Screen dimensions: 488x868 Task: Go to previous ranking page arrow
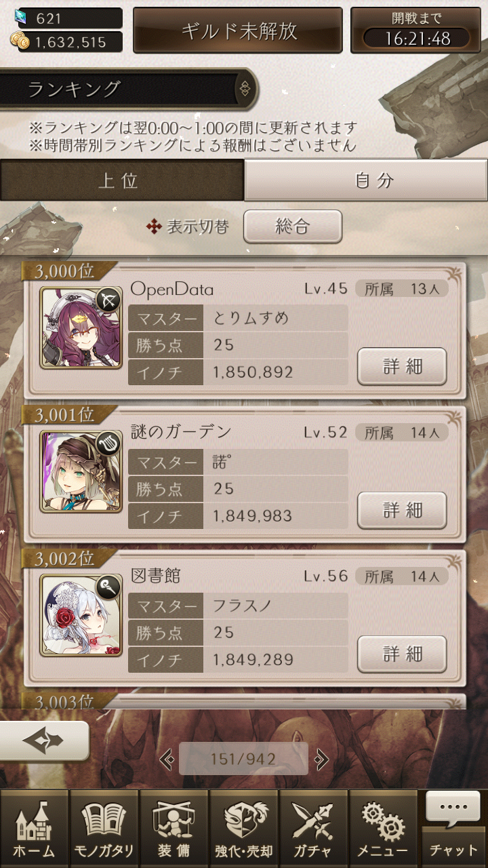(x=166, y=759)
